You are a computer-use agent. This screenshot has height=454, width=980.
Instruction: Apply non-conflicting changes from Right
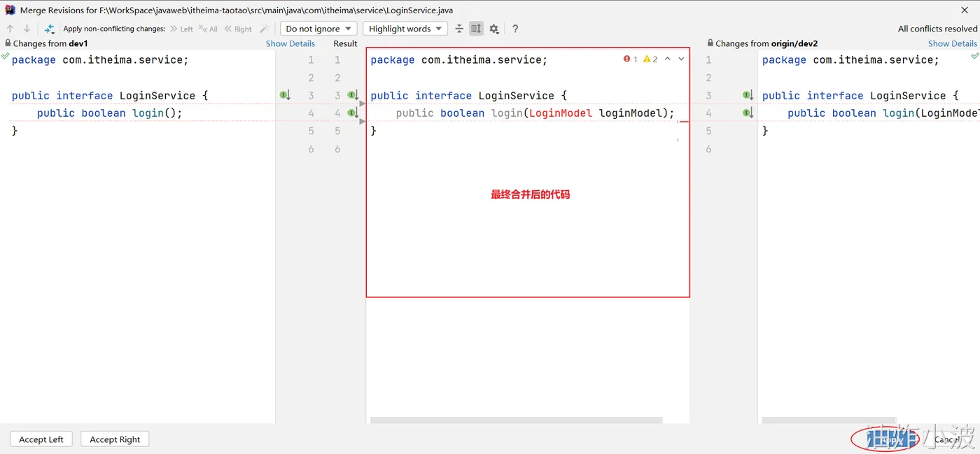click(238, 29)
